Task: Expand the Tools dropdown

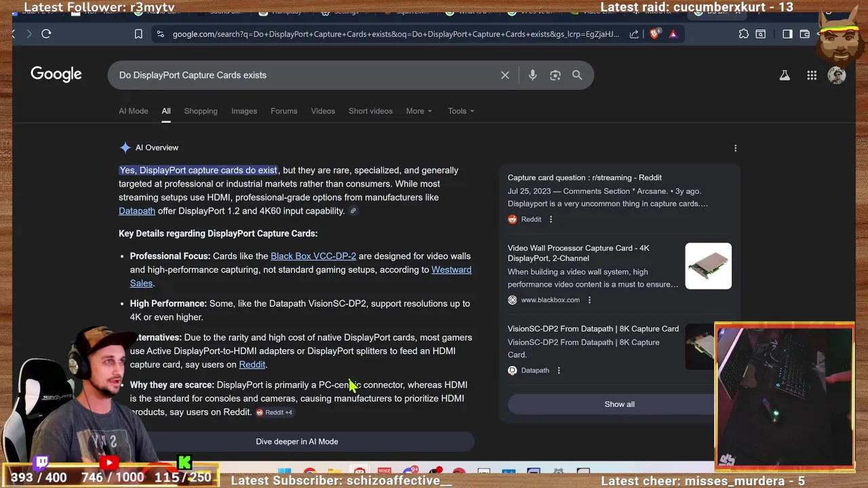Action: (461, 111)
